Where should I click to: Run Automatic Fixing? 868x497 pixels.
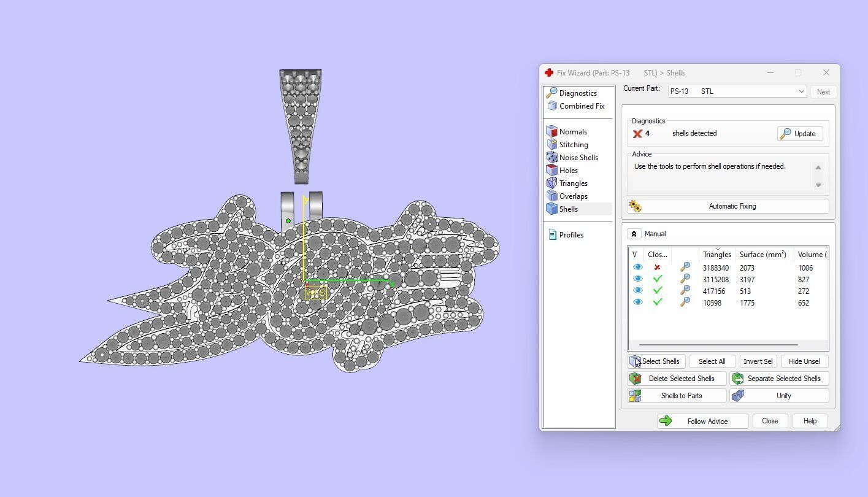point(728,207)
